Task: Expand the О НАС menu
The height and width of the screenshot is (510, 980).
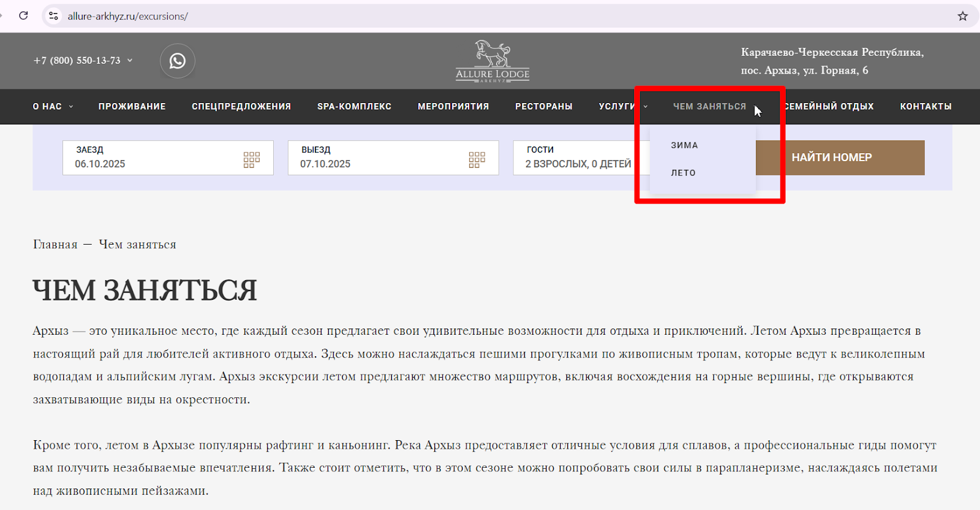Action: 52,107
